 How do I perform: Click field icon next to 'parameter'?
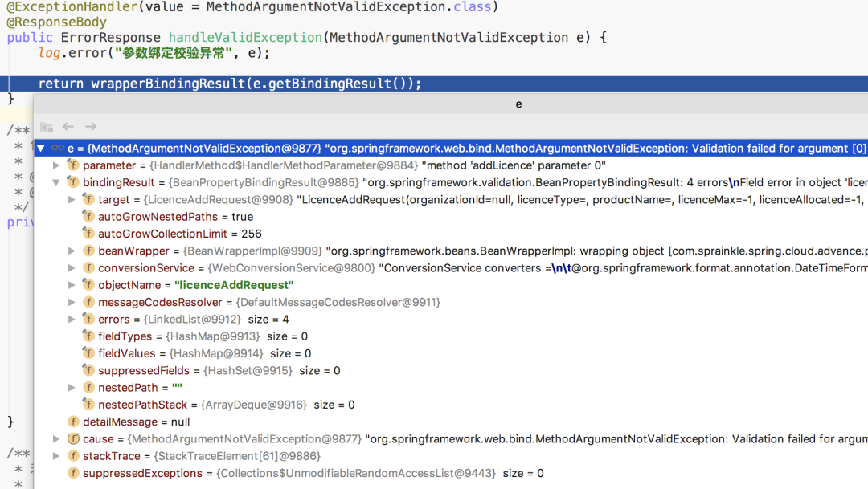73,165
